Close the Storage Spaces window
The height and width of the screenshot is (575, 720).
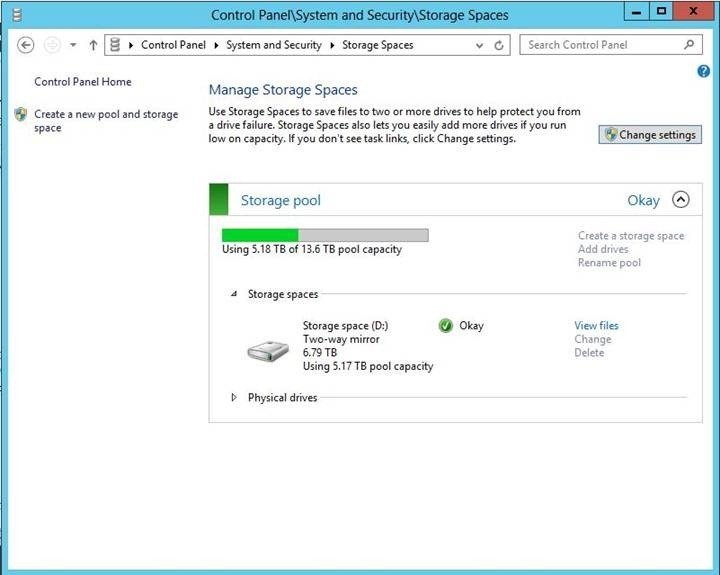click(693, 11)
